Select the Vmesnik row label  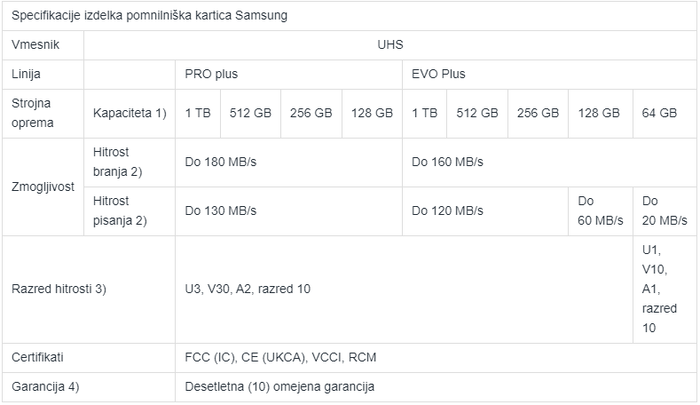click(39, 46)
